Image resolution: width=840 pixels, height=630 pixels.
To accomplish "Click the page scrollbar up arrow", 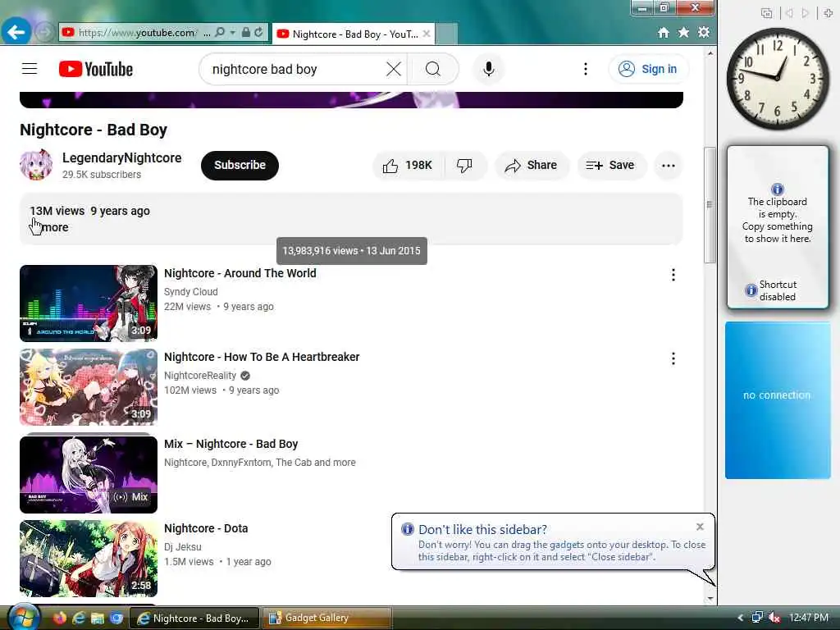I will [x=710, y=53].
